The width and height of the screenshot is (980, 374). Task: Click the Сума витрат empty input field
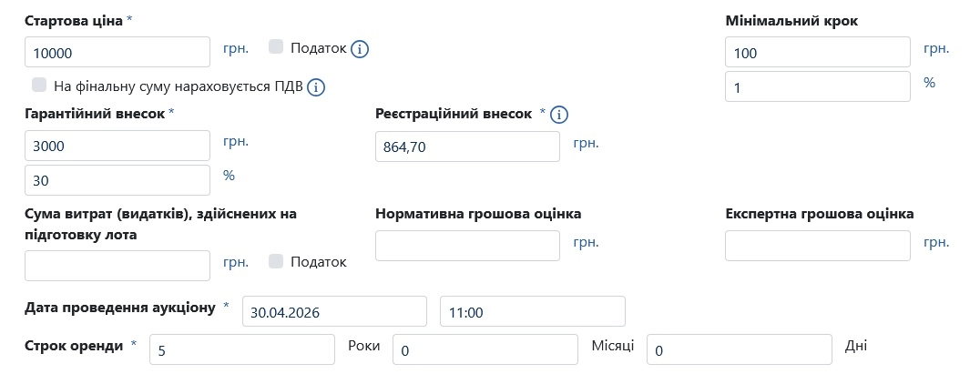click(x=117, y=266)
